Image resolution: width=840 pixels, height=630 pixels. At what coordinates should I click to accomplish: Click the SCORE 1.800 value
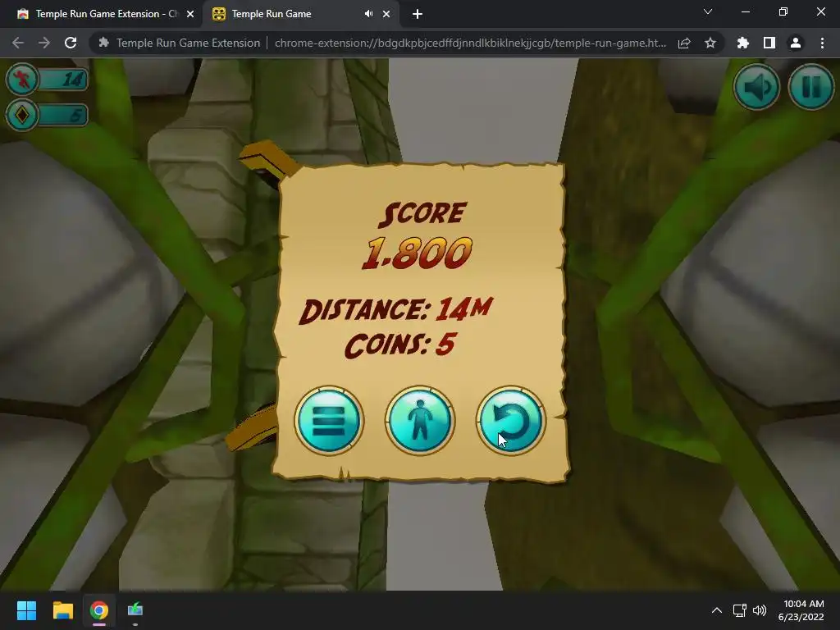pos(418,253)
